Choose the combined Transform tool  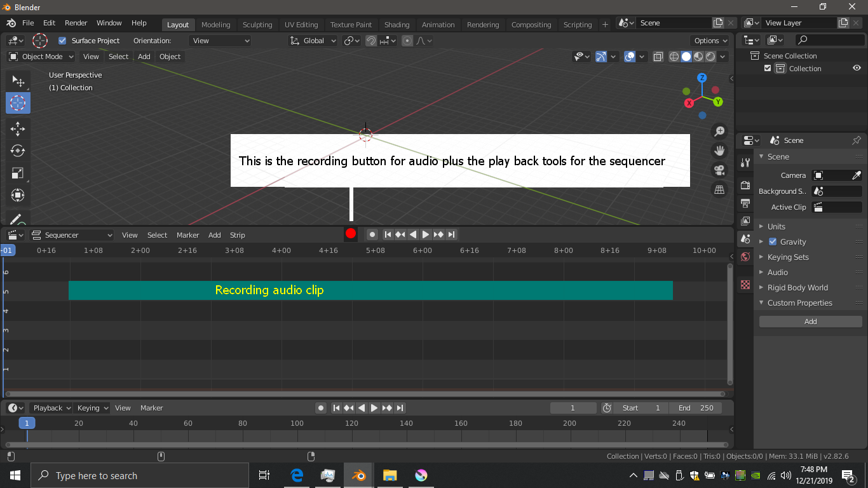pyautogui.click(x=18, y=195)
